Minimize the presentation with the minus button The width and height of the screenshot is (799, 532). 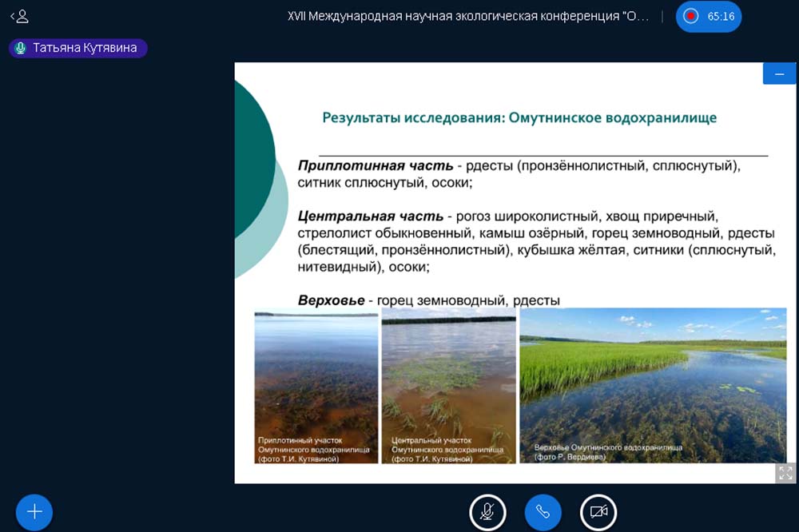tap(779, 74)
